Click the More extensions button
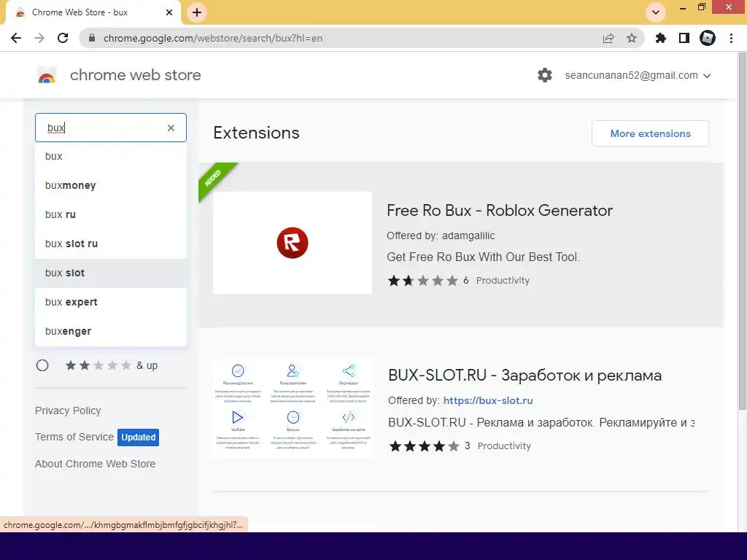The height and width of the screenshot is (560, 747). coord(650,134)
